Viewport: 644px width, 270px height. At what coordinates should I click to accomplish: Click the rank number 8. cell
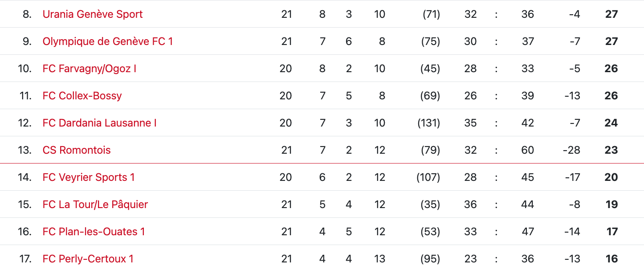[27, 14]
